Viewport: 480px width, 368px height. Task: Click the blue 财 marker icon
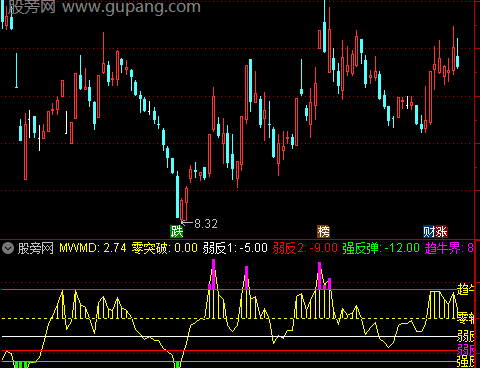429,231
